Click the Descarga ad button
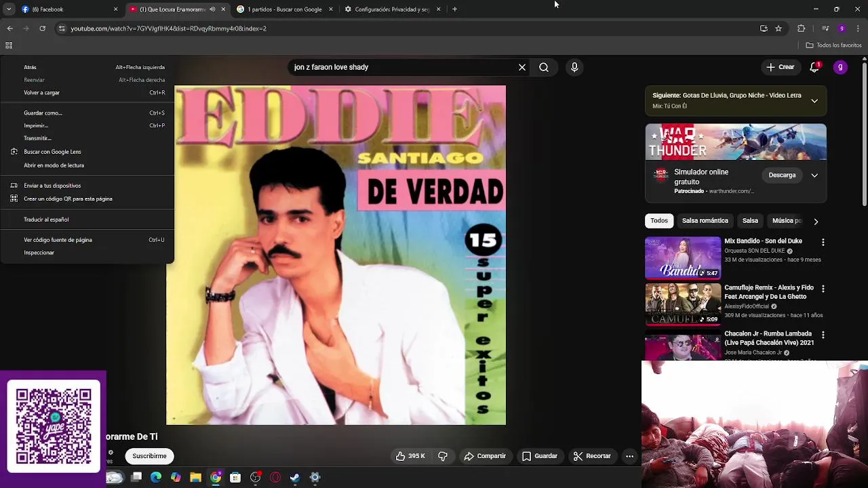This screenshot has height=488, width=868. (782, 175)
